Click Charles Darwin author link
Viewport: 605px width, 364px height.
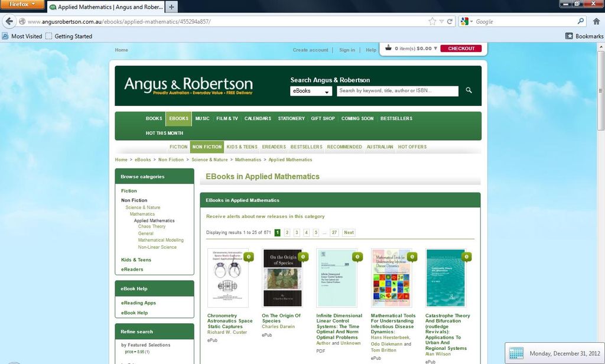[278, 327]
